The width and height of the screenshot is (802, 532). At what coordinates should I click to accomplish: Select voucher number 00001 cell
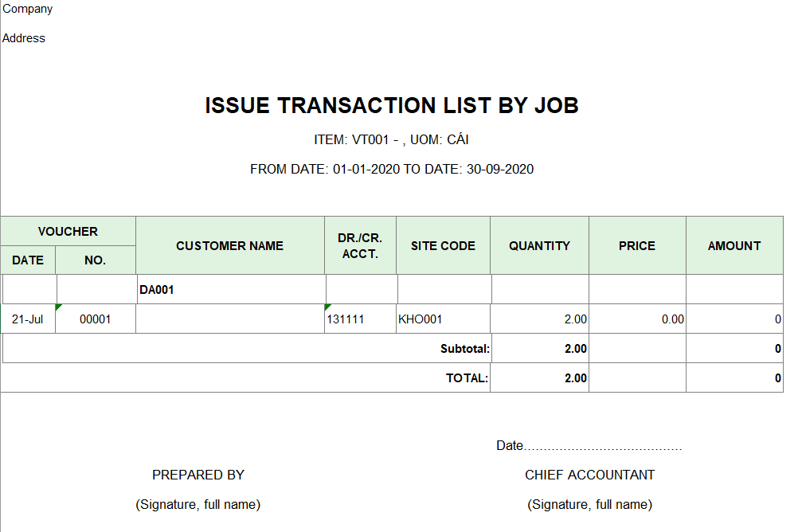tap(96, 319)
